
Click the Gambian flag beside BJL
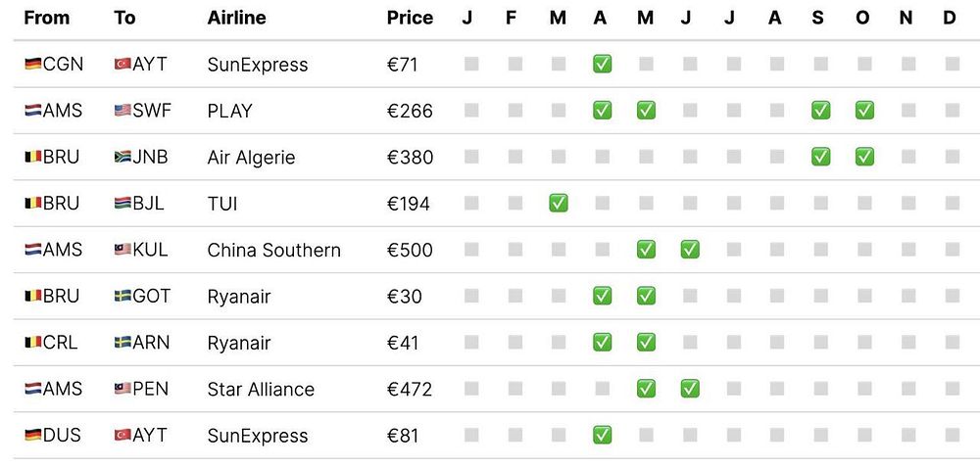coord(122,203)
